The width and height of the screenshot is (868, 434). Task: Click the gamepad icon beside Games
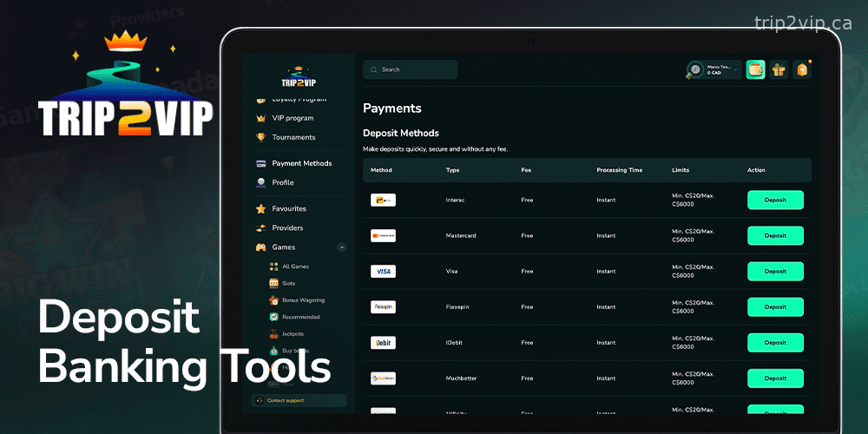260,247
